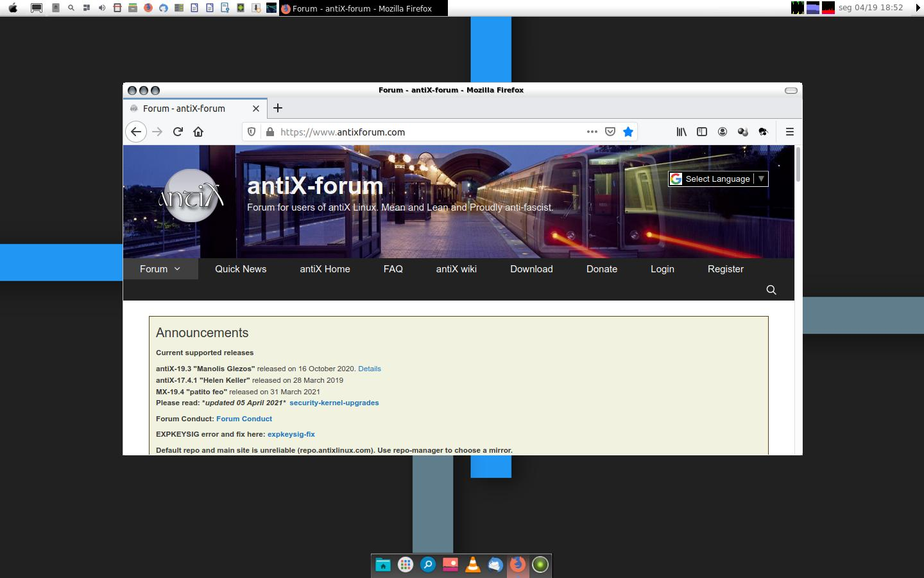Viewport: 924px width, 578px height.
Task: Click the page vertical scrollbar thumb
Action: coord(798,164)
